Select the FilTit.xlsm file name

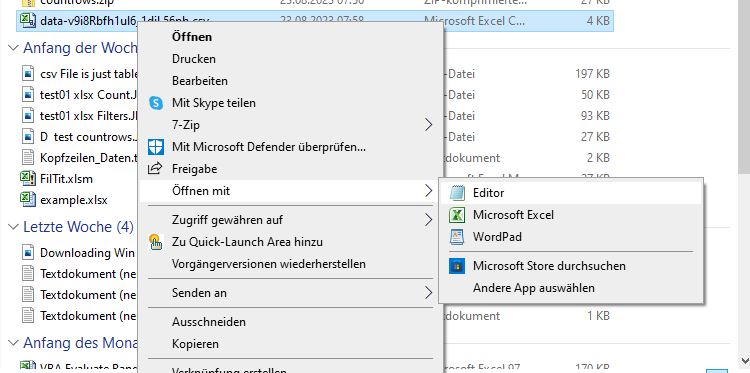(x=66, y=179)
